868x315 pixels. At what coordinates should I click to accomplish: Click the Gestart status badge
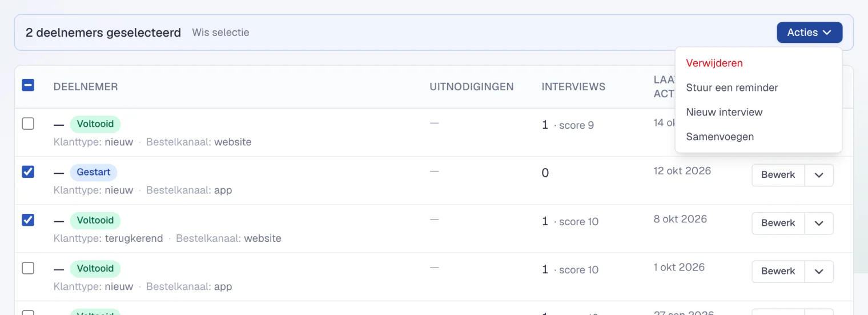[x=94, y=172]
